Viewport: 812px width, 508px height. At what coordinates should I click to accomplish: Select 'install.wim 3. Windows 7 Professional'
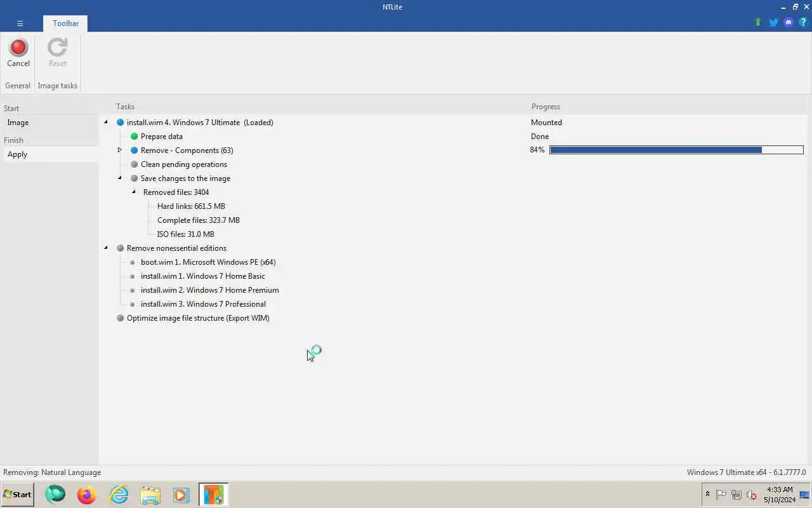(x=203, y=304)
